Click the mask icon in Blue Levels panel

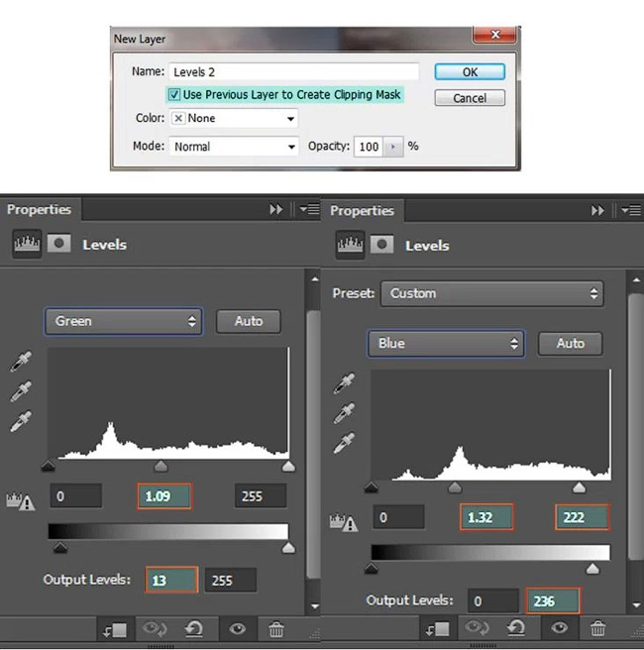tap(381, 245)
